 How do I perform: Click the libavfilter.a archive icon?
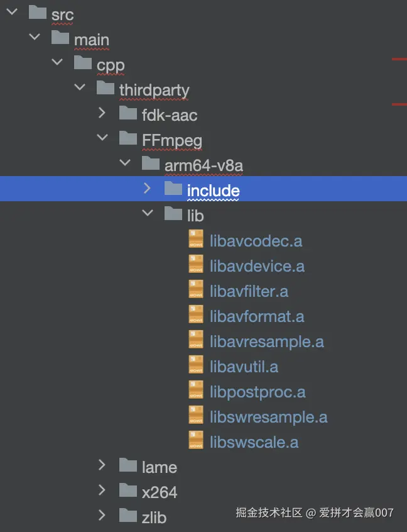(196, 290)
